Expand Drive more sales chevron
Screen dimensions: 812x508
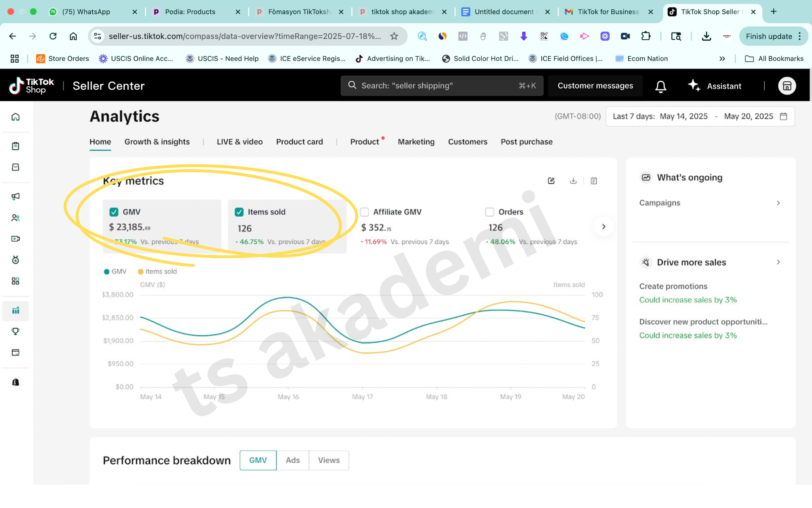tap(778, 262)
